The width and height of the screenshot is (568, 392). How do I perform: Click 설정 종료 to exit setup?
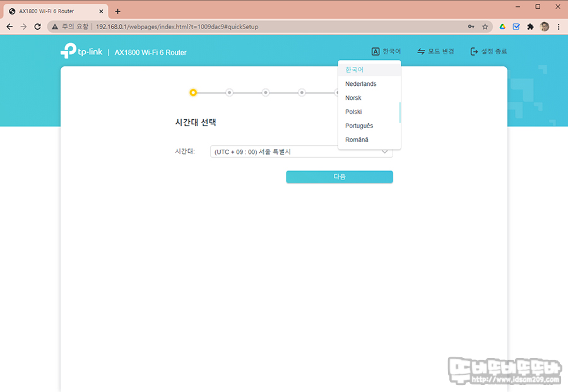[488, 51]
